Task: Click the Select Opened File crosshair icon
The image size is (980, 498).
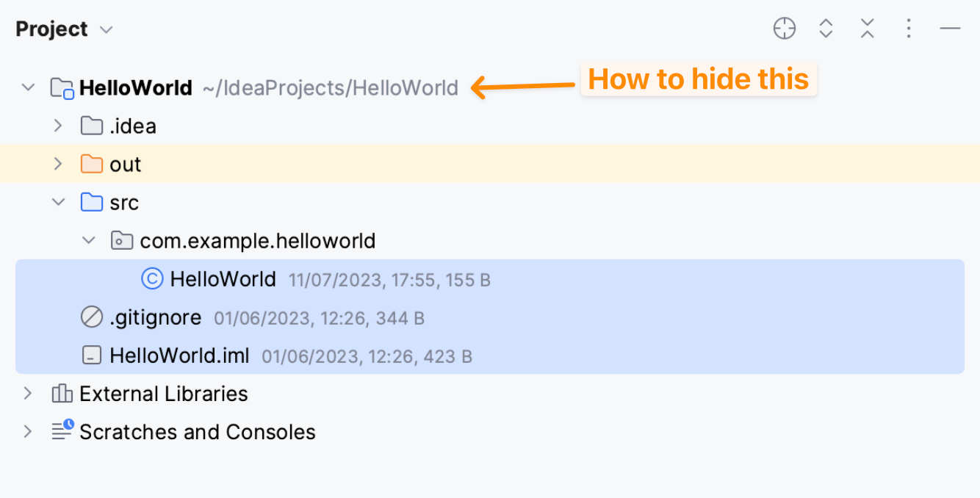Action: [x=785, y=29]
